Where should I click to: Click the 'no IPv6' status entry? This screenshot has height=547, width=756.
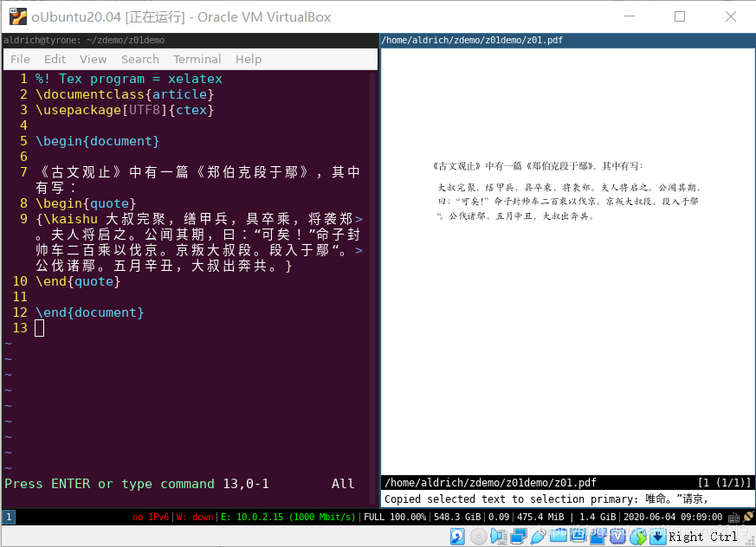pyautogui.click(x=151, y=517)
